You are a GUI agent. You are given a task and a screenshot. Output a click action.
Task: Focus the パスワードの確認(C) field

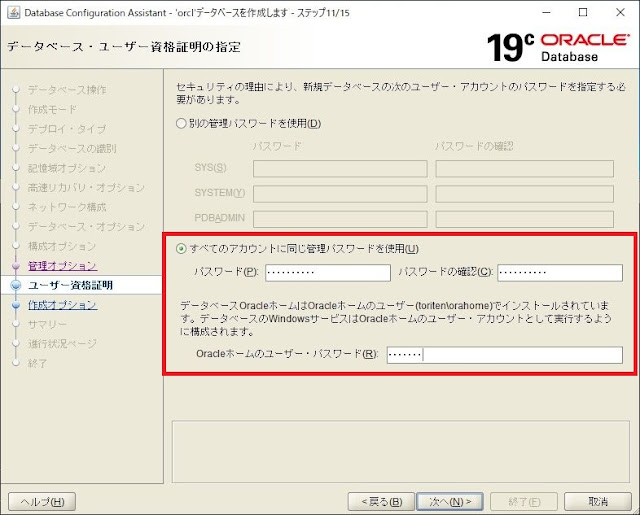pos(560,273)
